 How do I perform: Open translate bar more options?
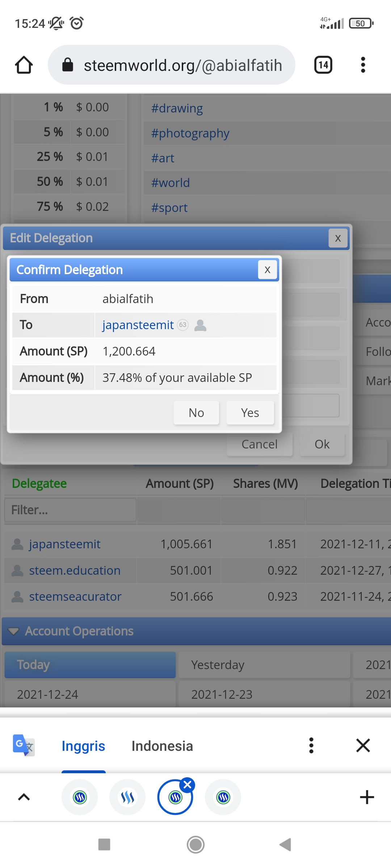(x=311, y=745)
